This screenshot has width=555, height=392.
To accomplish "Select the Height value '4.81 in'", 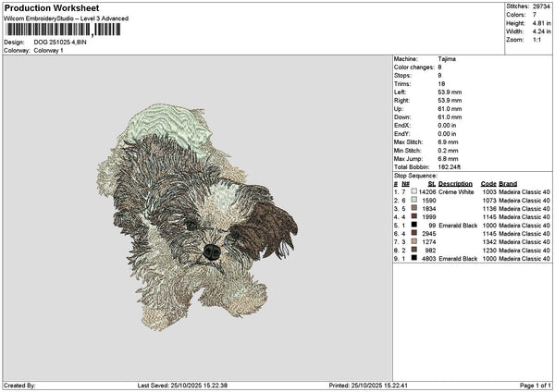I will [x=541, y=23].
